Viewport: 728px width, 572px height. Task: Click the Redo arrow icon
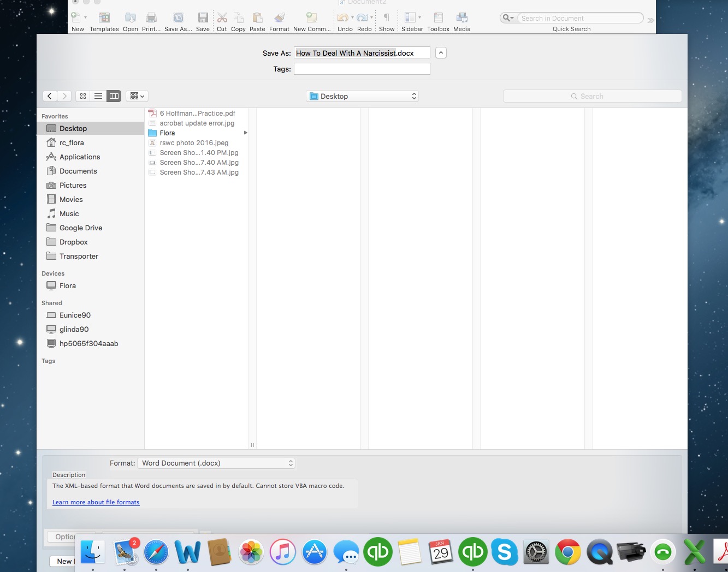pos(362,17)
